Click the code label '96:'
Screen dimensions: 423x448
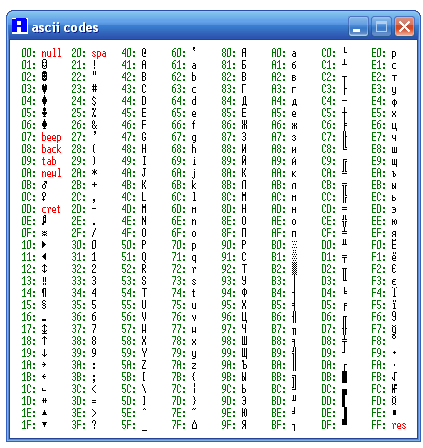pyautogui.click(x=229, y=317)
